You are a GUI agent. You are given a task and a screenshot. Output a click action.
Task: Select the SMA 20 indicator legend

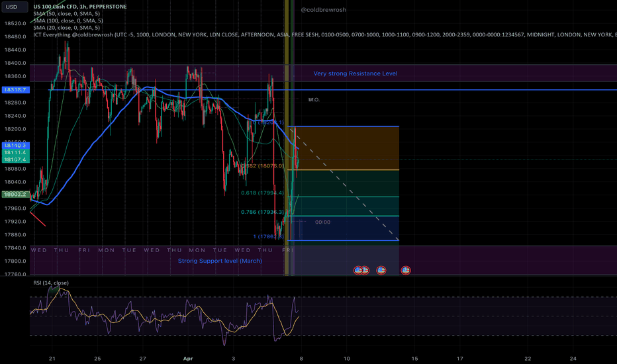click(66, 28)
